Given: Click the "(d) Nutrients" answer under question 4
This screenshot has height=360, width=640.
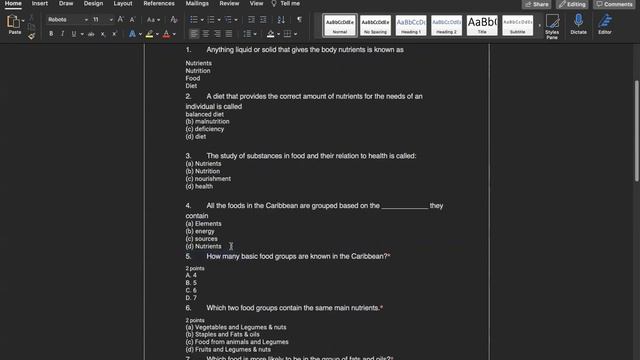Looking at the screenshot, I should point(203,247).
